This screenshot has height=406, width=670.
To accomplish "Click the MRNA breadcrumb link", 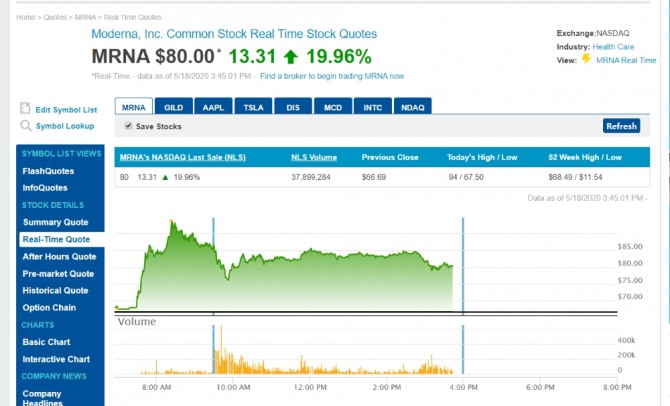I will 85,17.
